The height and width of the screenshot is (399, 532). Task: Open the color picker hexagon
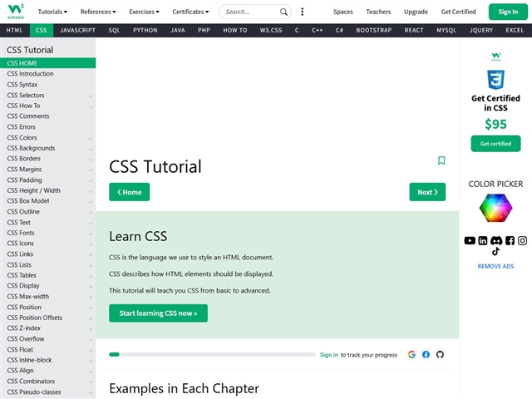point(495,208)
